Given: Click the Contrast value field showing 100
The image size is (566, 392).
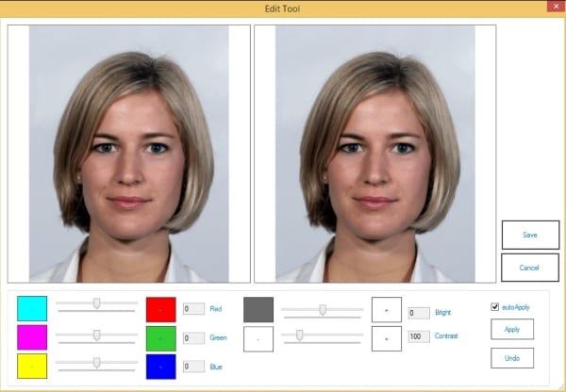Looking at the screenshot, I should tap(418, 336).
